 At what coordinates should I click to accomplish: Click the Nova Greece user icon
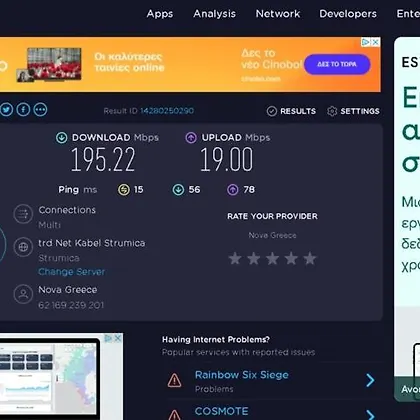pos(23,294)
